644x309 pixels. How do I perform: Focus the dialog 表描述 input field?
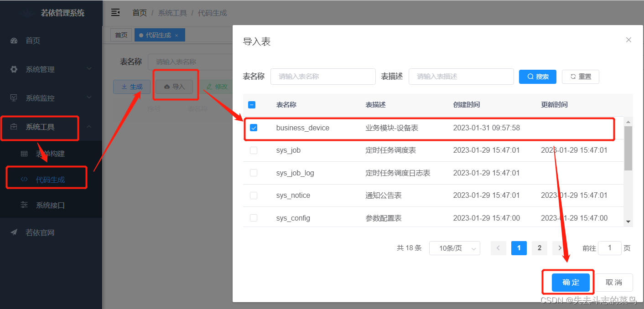coord(461,77)
